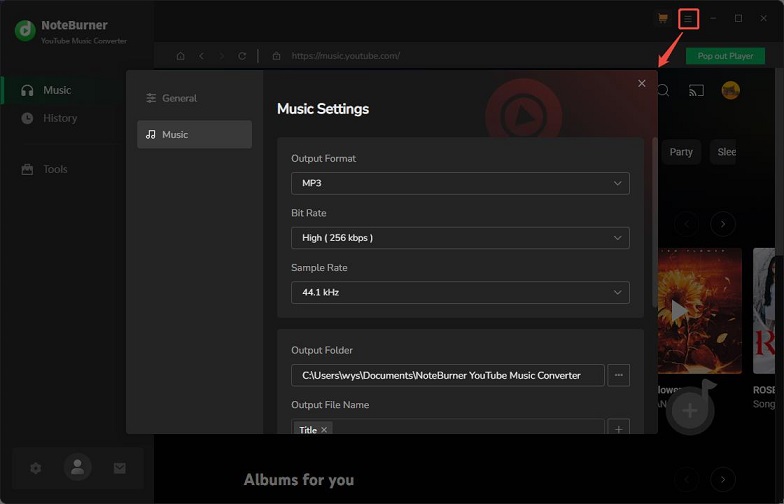Open the user profile avatar icon

click(x=78, y=468)
